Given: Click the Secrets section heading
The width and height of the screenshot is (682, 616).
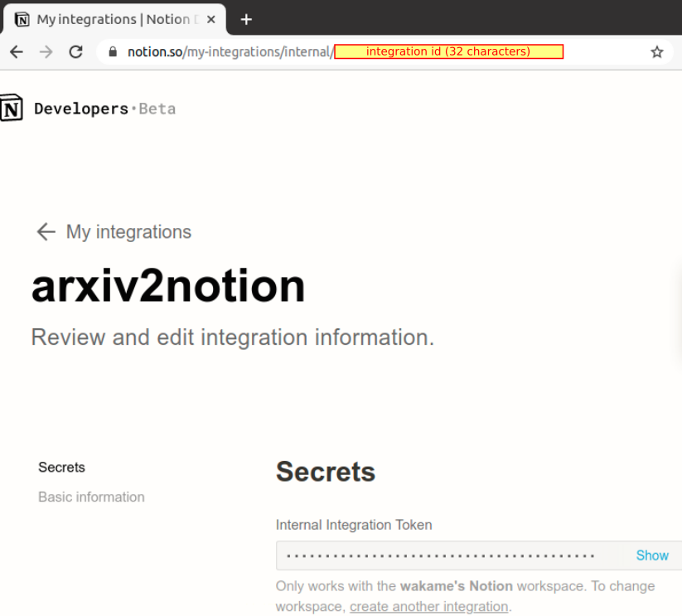Looking at the screenshot, I should pos(326,472).
